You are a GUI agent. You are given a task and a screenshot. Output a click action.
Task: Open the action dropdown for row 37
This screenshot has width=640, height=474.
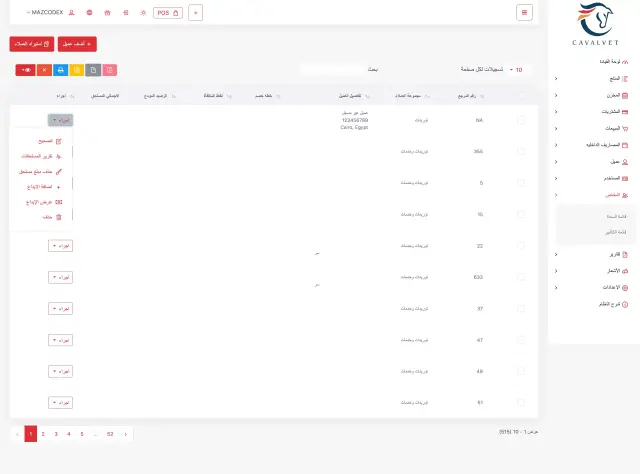point(60,309)
